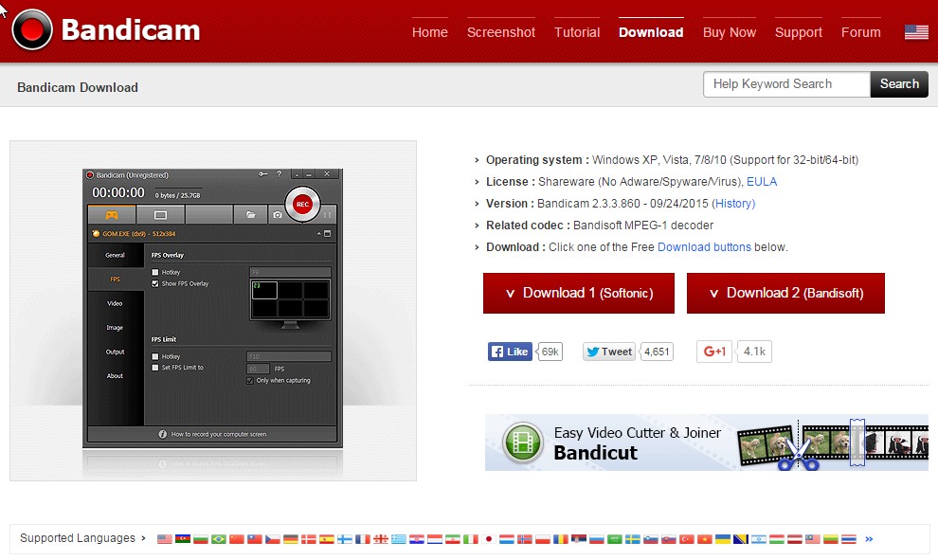This screenshot has height=560, width=938.
Task: Select the screen rectangle recording mode tab
Action: [160, 214]
